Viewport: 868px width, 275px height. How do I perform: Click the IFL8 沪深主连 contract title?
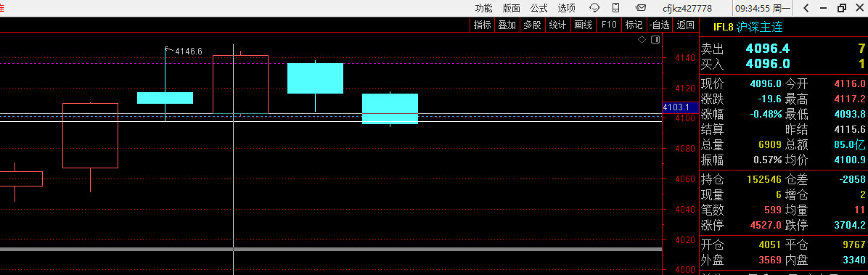748,27
